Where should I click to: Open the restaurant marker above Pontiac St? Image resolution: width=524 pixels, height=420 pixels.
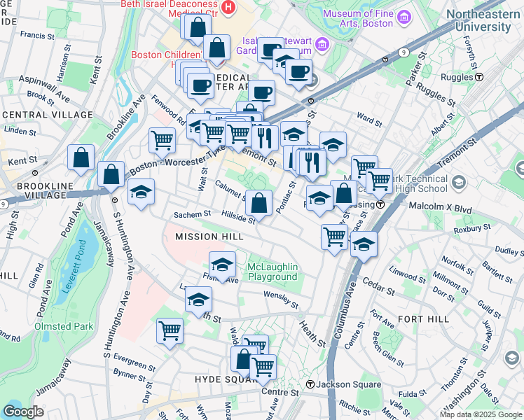click(x=312, y=164)
